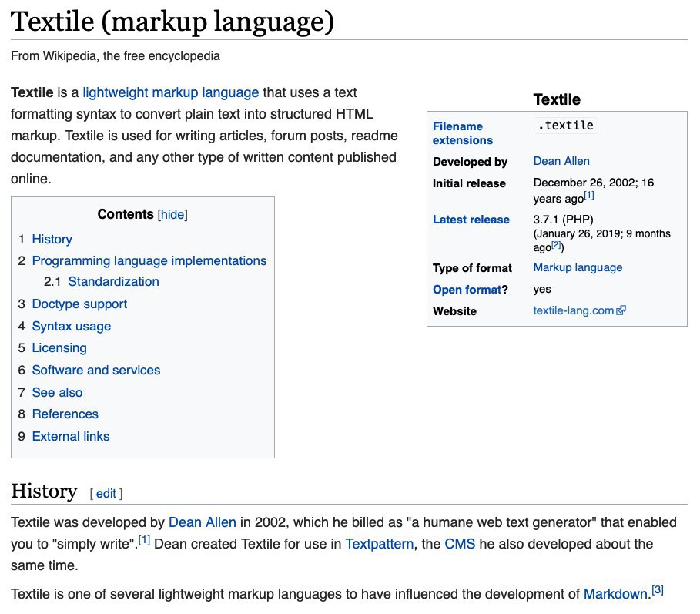This screenshot has width=700, height=614.
Task: Click the 3.7.1 (PHP) version text
Action: pos(563,220)
